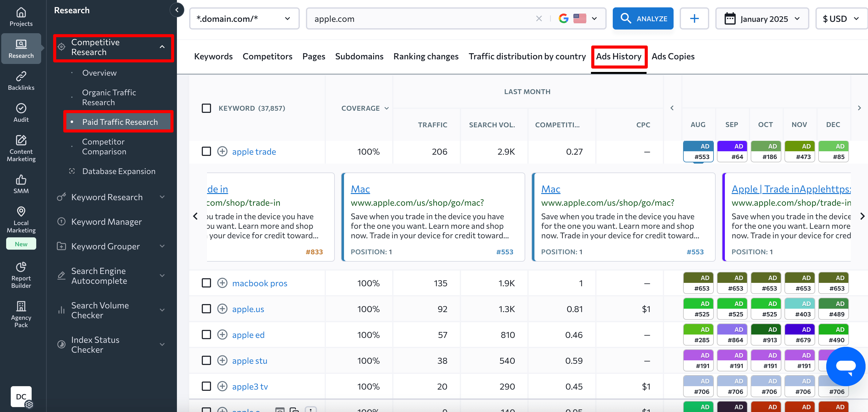Open the Agency Pack icon

21,306
